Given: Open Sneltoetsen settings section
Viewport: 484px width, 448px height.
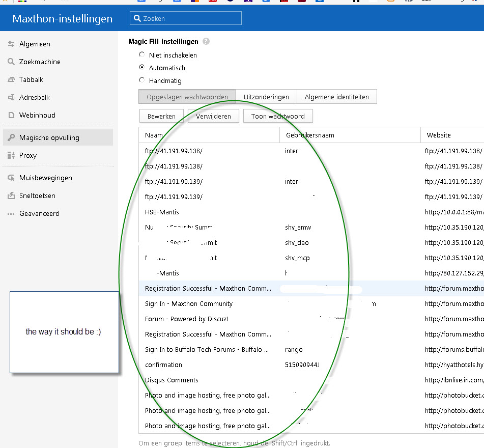Looking at the screenshot, I should (58, 196).
